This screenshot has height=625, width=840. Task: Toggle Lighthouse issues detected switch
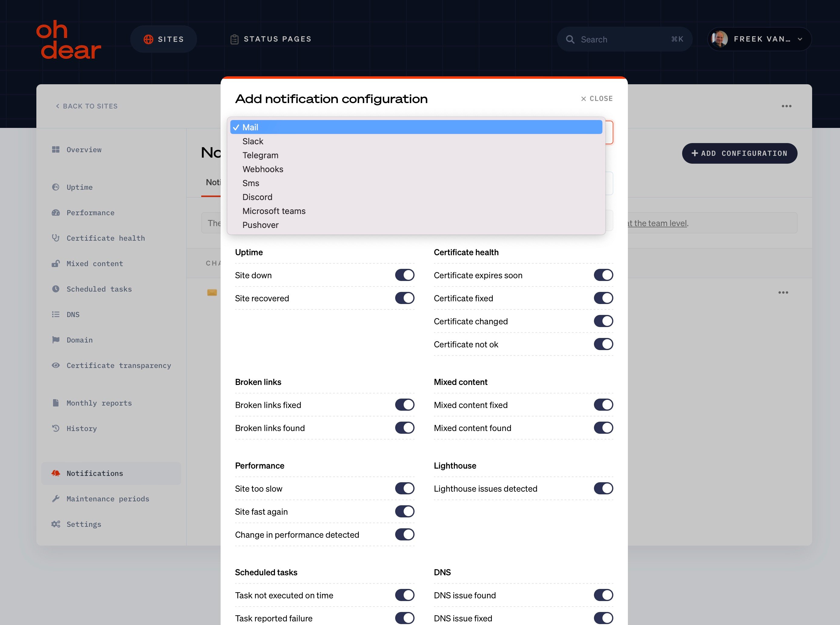(603, 488)
